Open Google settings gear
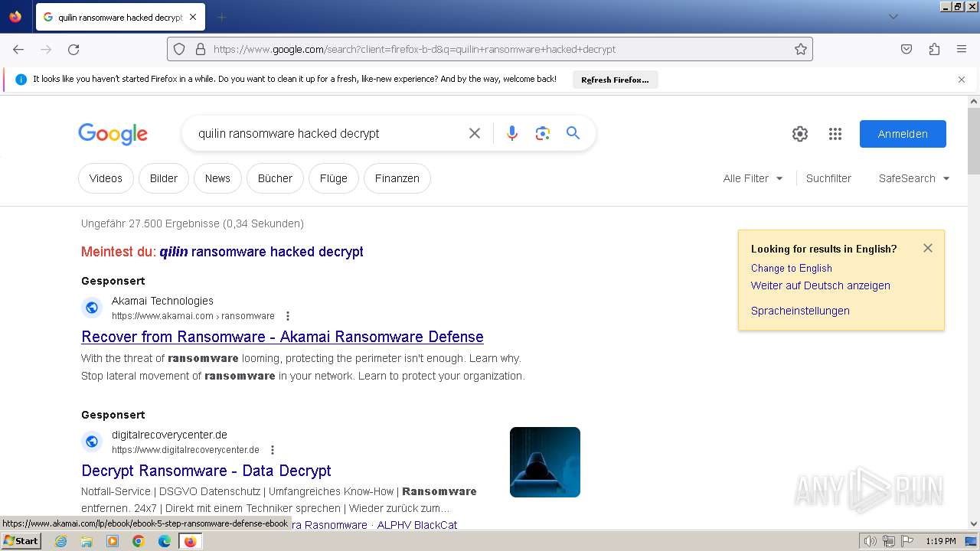Screen dimensions: 980x551 [800, 134]
